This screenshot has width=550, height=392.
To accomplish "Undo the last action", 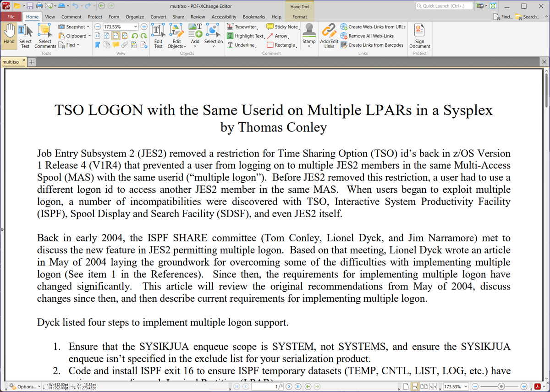I will pyautogui.click(x=75, y=6).
